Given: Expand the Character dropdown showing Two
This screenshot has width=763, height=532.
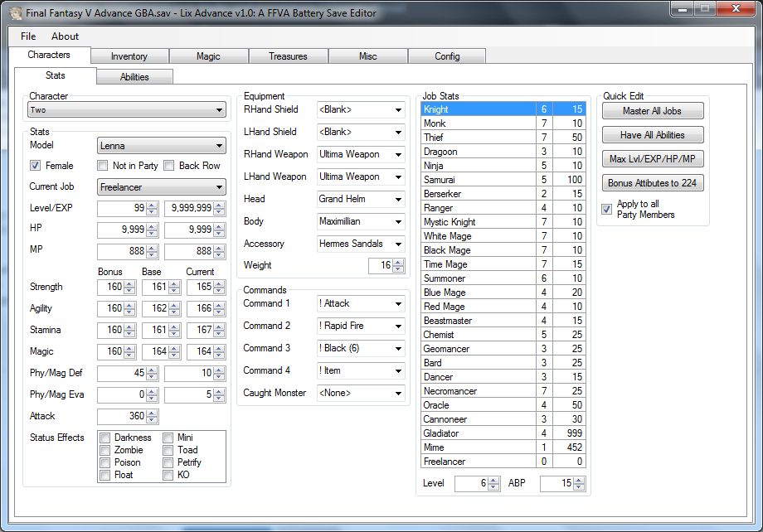Looking at the screenshot, I should click(x=127, y=110).
